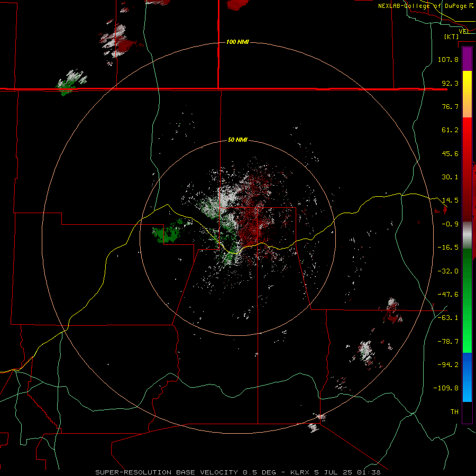Click the VEL product label
This screenshot has height=476, width=476.
click(x=464, y=31)
